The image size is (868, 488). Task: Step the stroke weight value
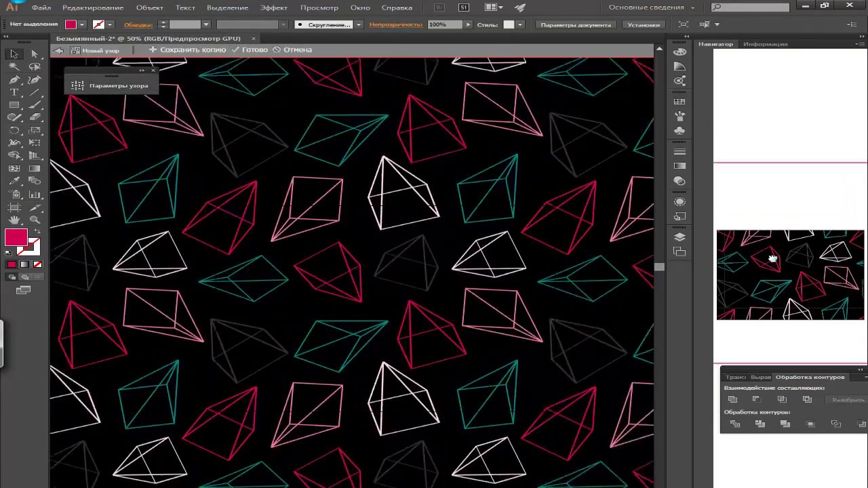click(162, 24)
